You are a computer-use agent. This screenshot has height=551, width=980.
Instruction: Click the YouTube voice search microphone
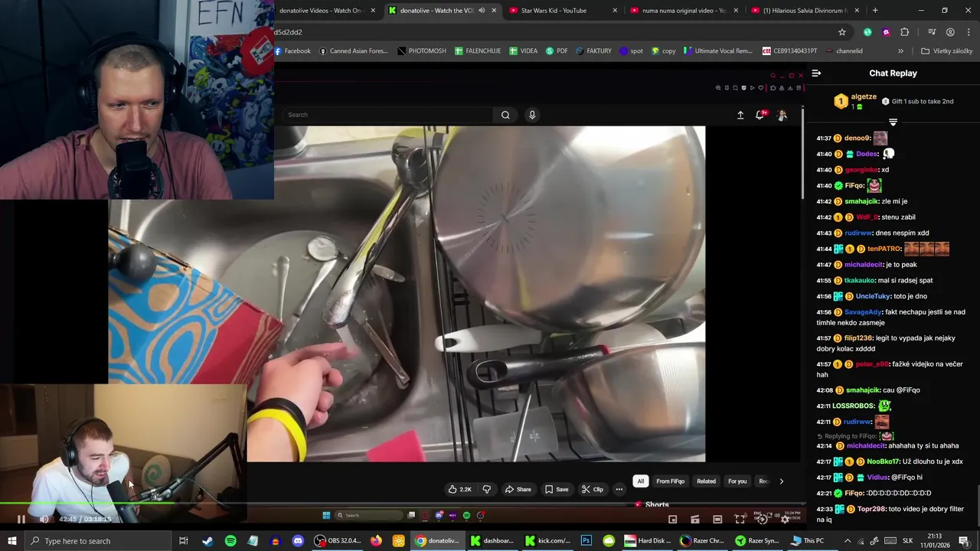(x=532, y=115)
